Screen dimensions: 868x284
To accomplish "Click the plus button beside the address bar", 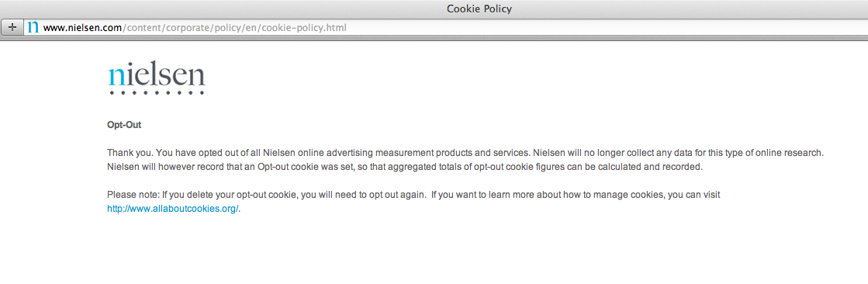I will pos(12,26).
